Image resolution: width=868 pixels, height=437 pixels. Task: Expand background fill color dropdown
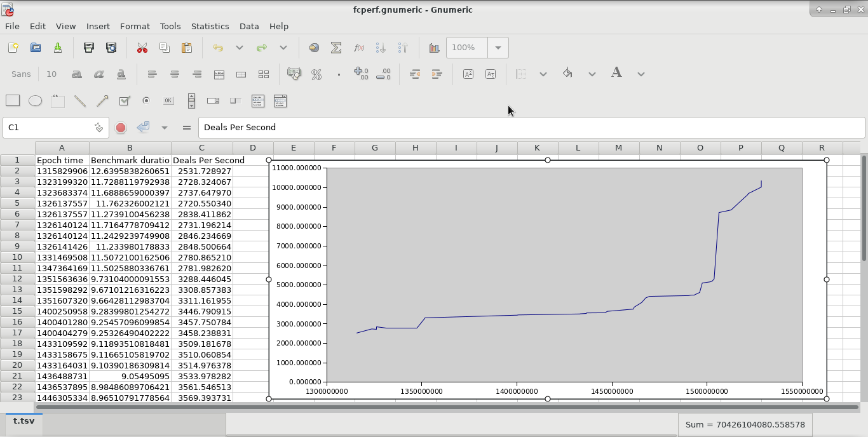pyautogui.click(x=592, y=74)
